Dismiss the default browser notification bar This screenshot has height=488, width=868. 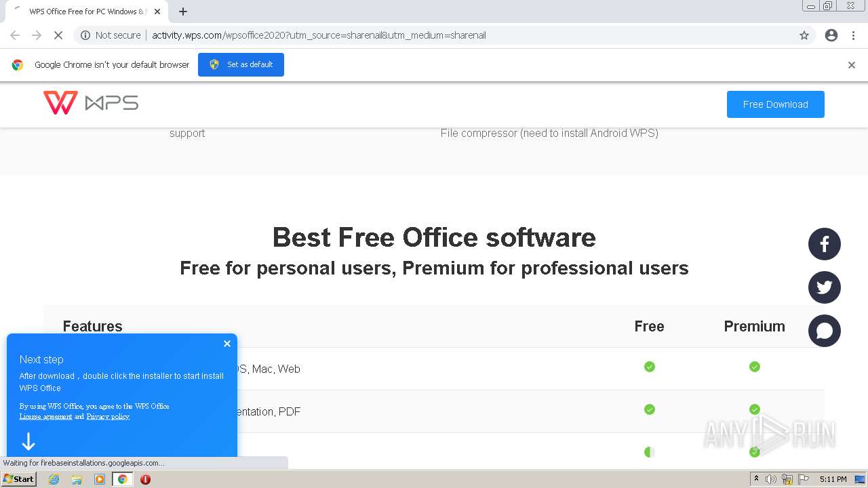(x=852, y=65)
